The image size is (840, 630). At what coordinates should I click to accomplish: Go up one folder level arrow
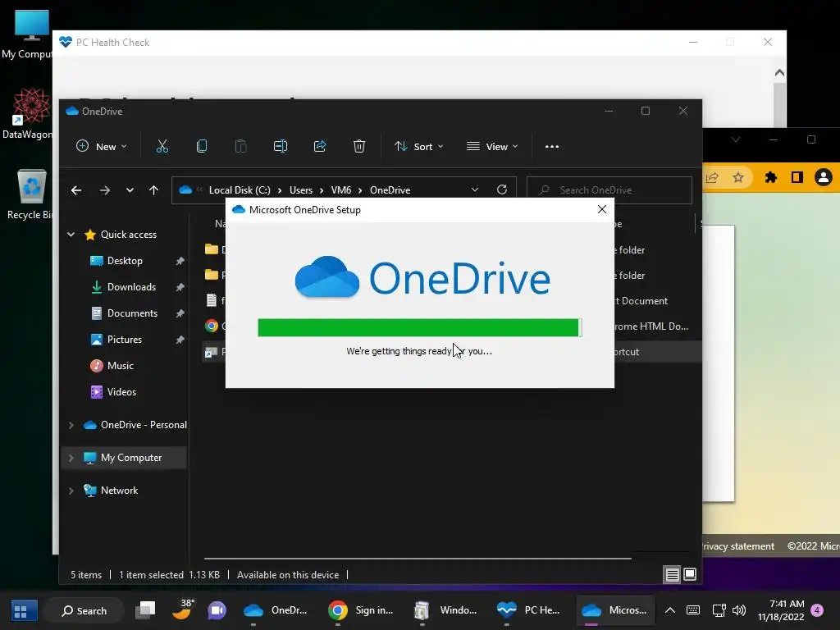click(153, 190)
